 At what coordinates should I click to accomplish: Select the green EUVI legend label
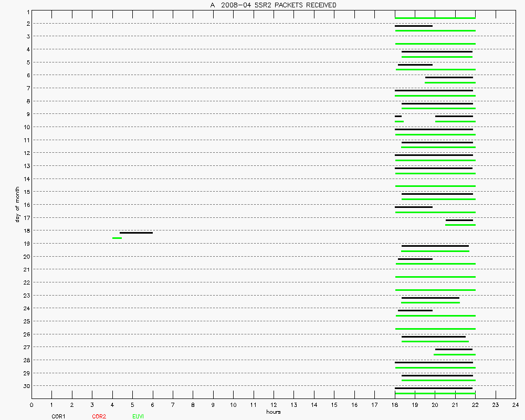[x=138, y=416]
